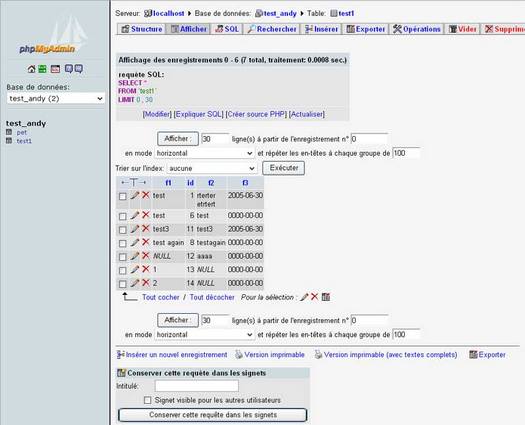The width and height of the screenshot is (525, 425).
Task: Open the Insérer tab
Action: pyautogui.click(x=321, y=29)
